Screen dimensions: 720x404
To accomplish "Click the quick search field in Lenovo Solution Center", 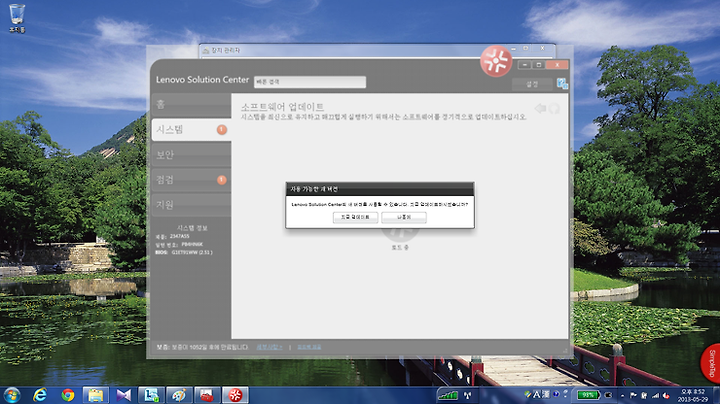I will (x=310, y=82).
